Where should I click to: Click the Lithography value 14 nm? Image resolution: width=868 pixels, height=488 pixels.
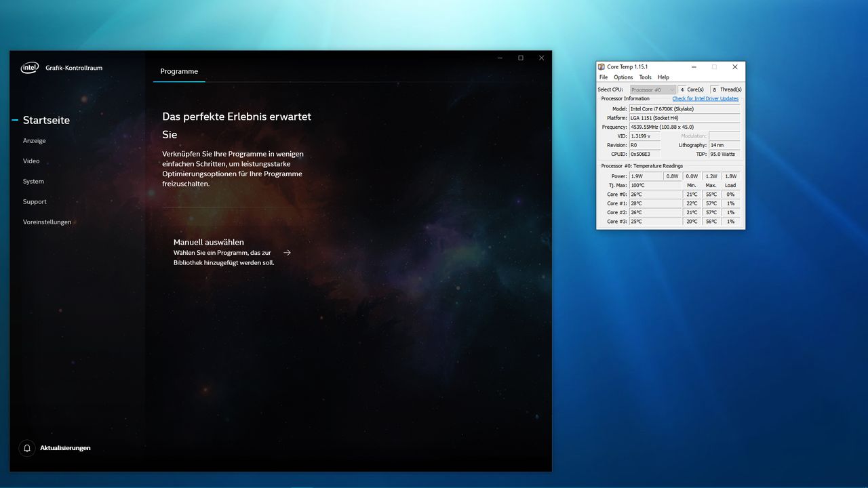(724, 145)
